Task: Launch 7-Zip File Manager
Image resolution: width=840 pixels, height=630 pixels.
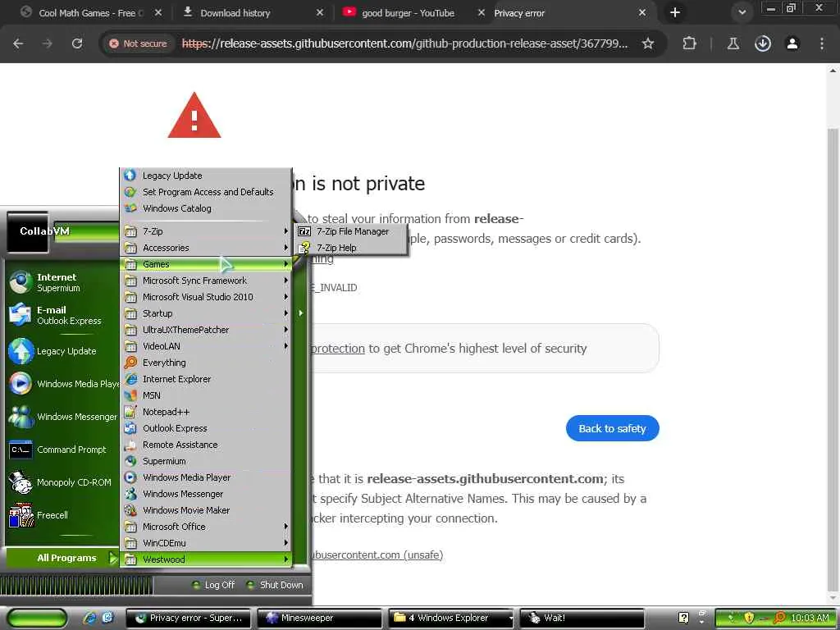Action: [x=351, y=231]
